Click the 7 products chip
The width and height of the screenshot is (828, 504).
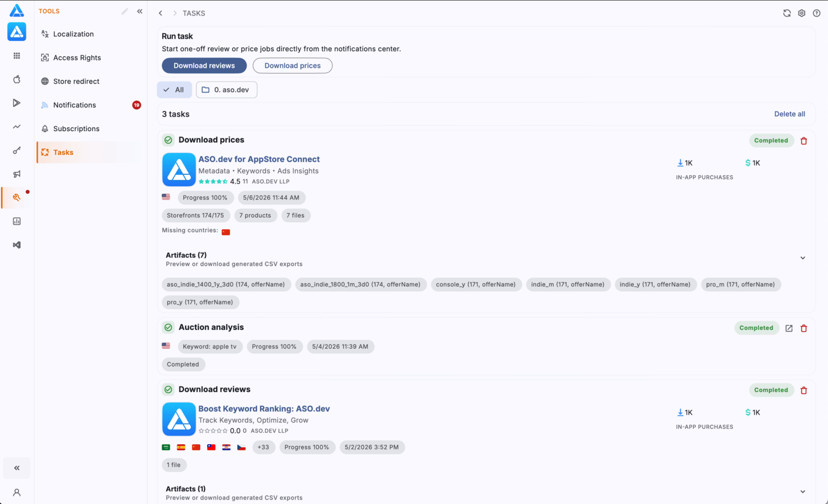255,216
